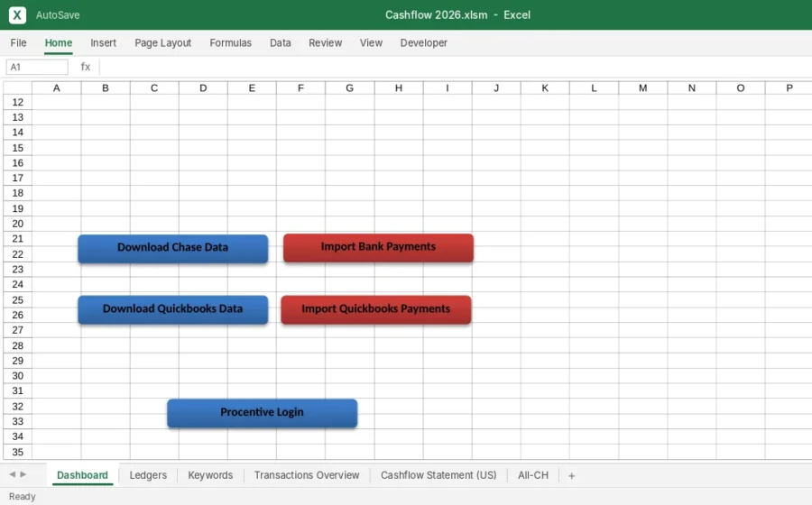Select row 24 header

coord(18,284)
